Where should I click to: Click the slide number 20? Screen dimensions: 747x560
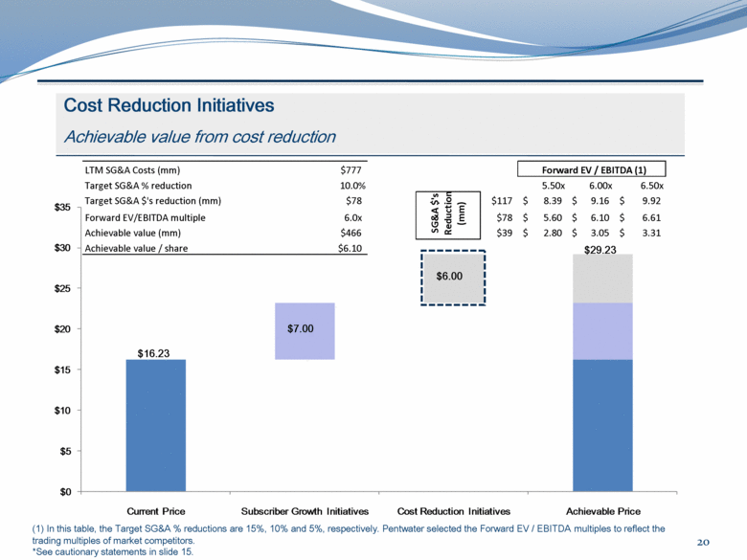coord(705,543)
